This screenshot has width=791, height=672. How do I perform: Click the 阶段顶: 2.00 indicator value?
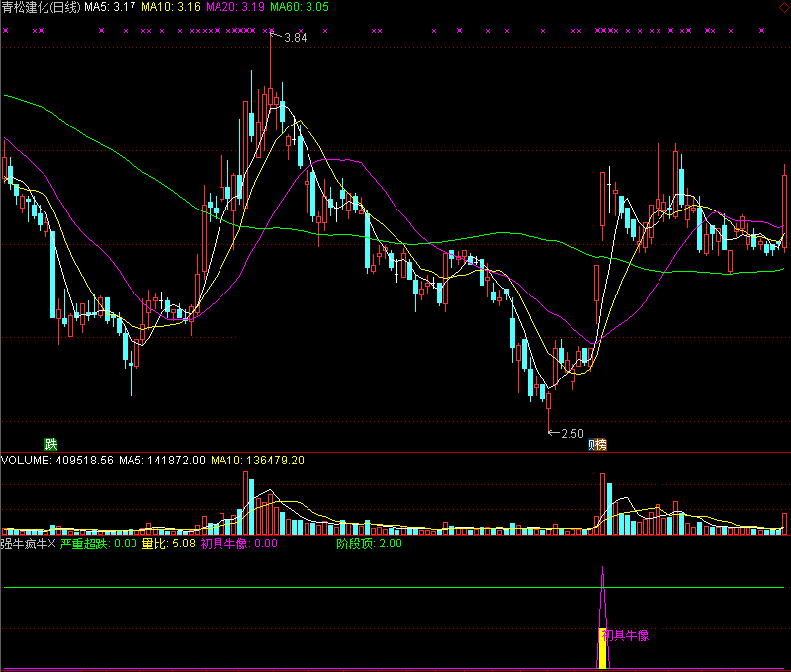369,544
